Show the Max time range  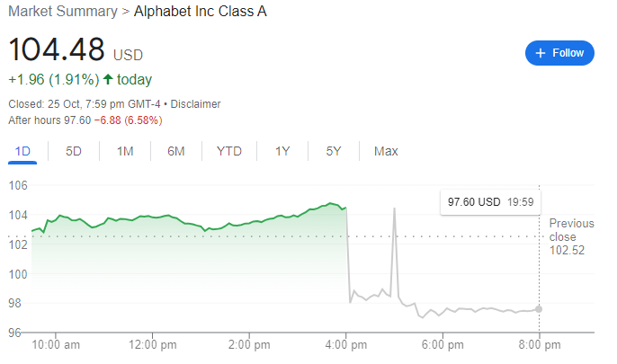[386, 151]
